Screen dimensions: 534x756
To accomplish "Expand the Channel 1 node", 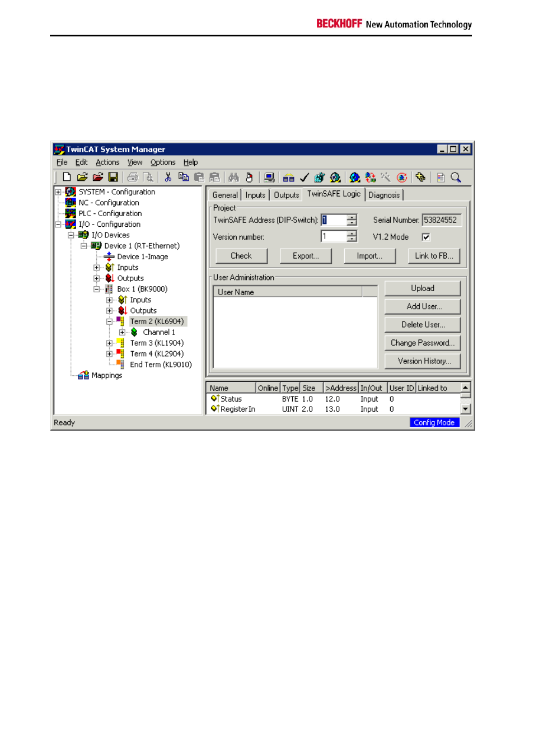I will 123,332.
